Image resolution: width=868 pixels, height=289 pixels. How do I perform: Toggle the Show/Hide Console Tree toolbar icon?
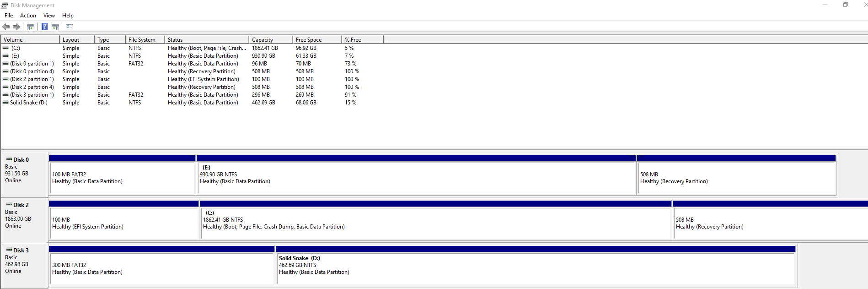31,27
